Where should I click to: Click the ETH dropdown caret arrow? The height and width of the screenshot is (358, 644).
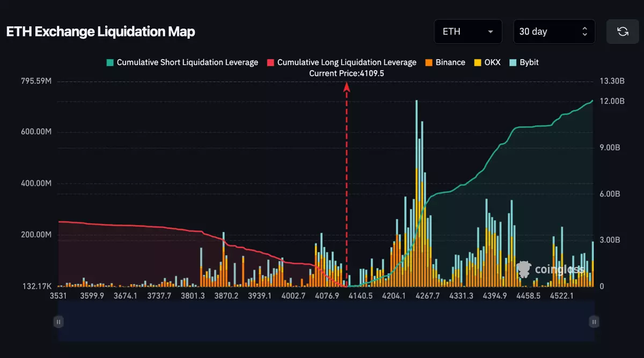[x=491, y=32]
